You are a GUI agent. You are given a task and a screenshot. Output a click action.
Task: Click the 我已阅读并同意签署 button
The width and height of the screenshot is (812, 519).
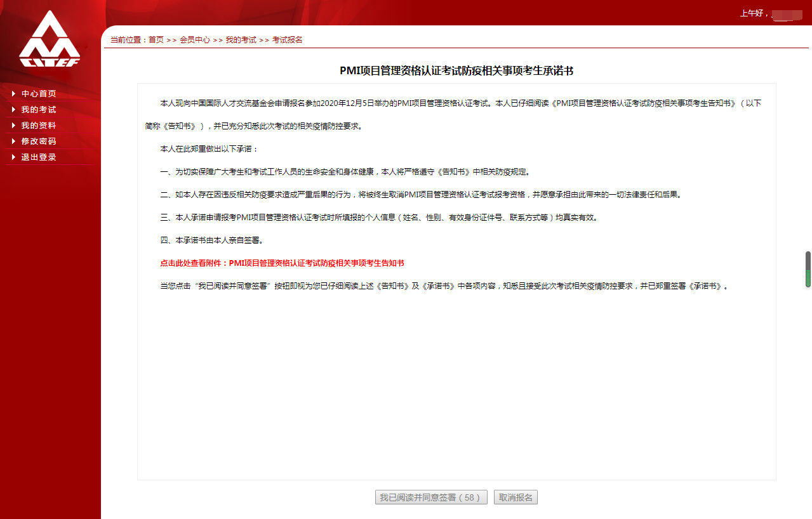[431, 497]
